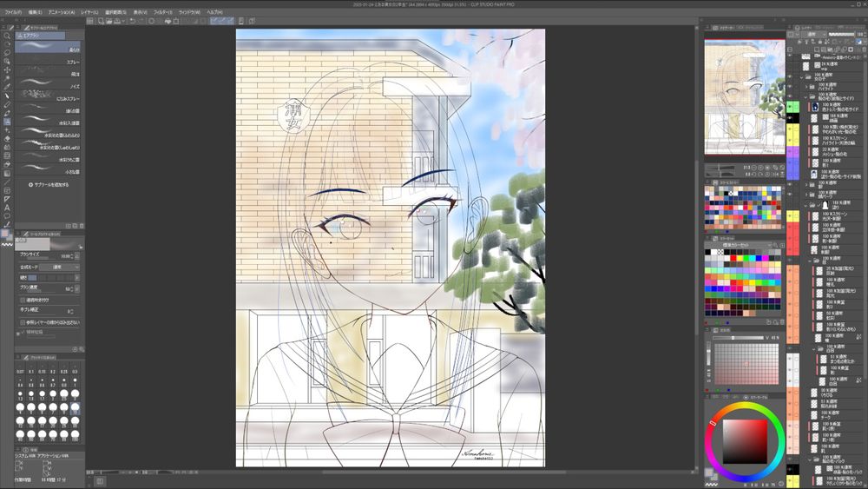Click Save icon in command bar

[x=117, y=21]
